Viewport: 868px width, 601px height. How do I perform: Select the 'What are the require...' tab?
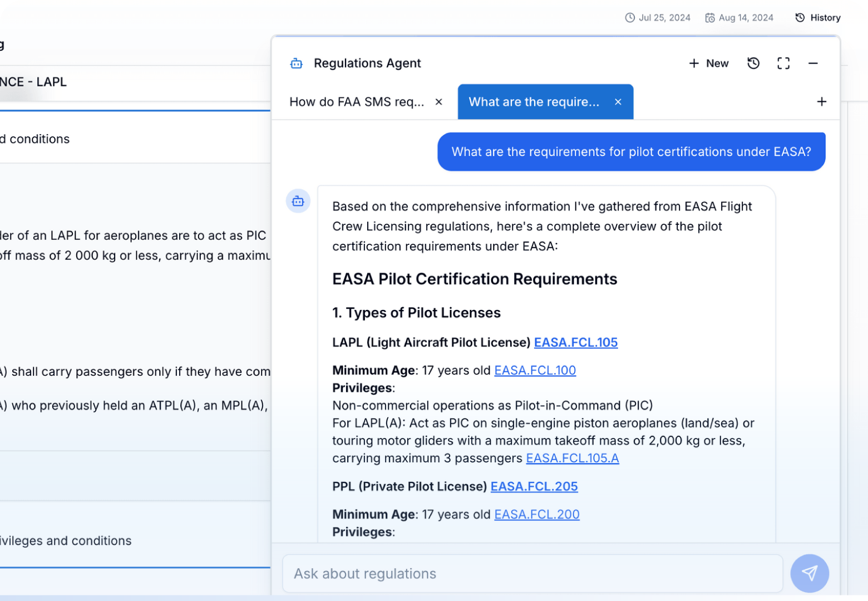coord(534,102)
